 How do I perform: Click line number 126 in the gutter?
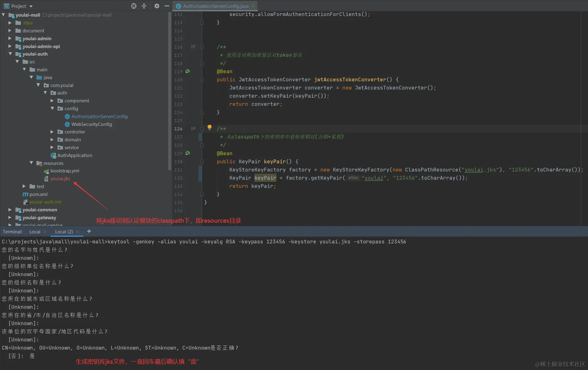click(178, 129)
